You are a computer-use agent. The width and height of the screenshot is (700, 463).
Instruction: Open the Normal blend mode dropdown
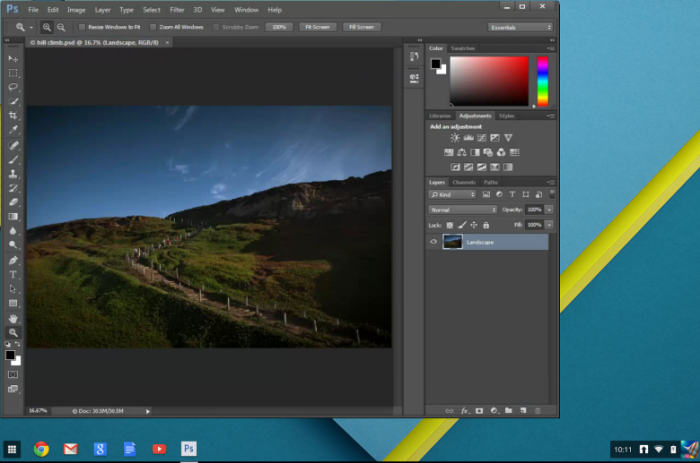pos(463,210)
